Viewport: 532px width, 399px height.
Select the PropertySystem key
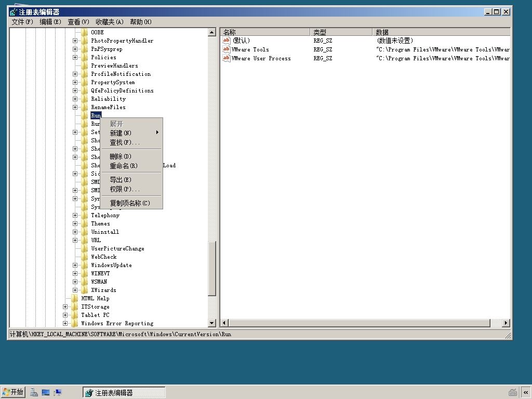[x=113, y=83]
